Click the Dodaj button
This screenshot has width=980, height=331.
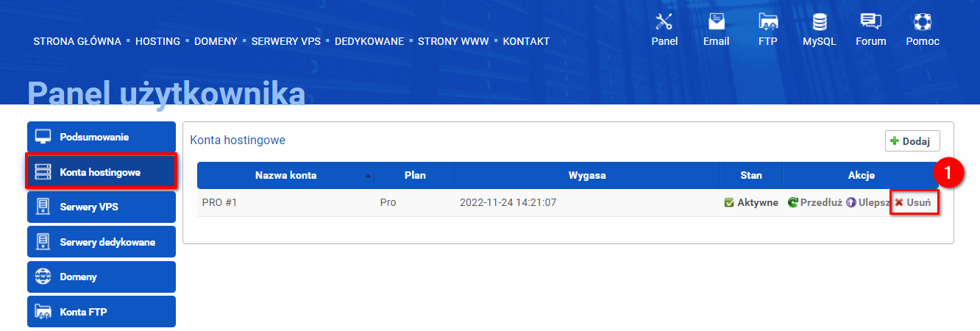pos(912,141)
